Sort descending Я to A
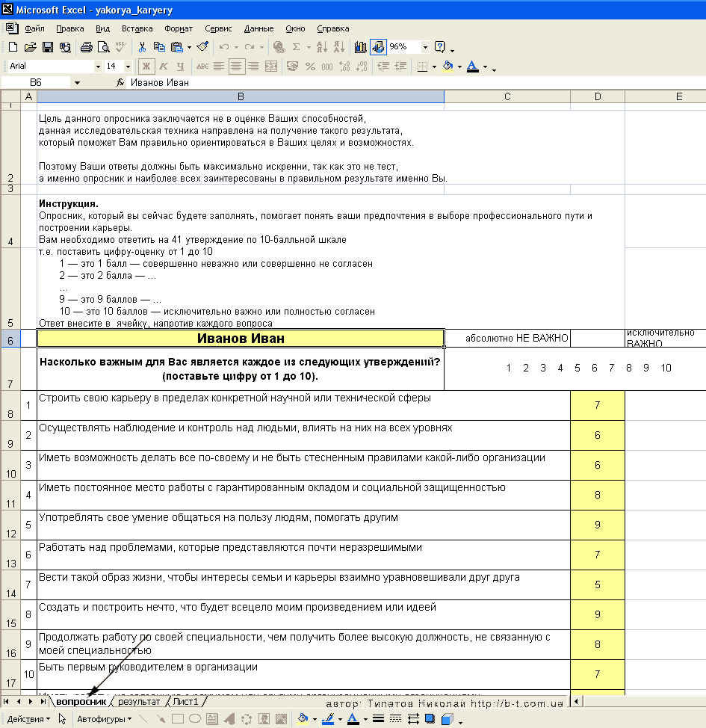706x728 pixels. coord(339,47)
